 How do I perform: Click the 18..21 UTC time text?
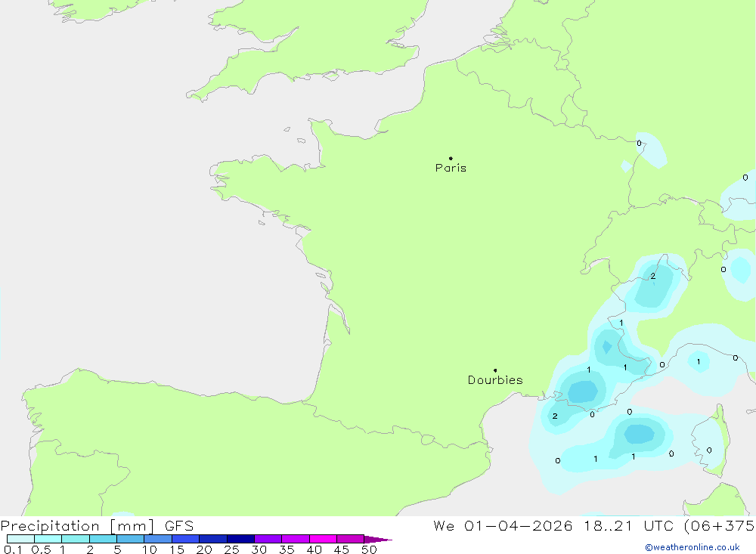click(628, 525)
